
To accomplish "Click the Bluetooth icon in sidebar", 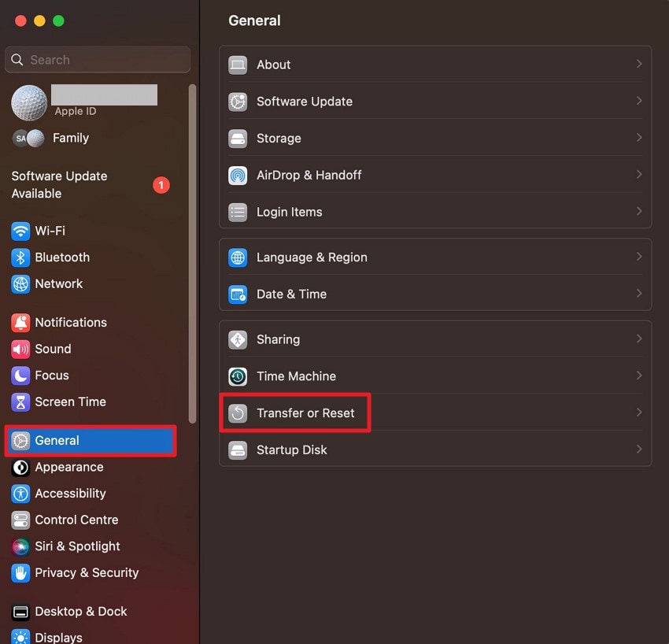I will coord(20,257).
